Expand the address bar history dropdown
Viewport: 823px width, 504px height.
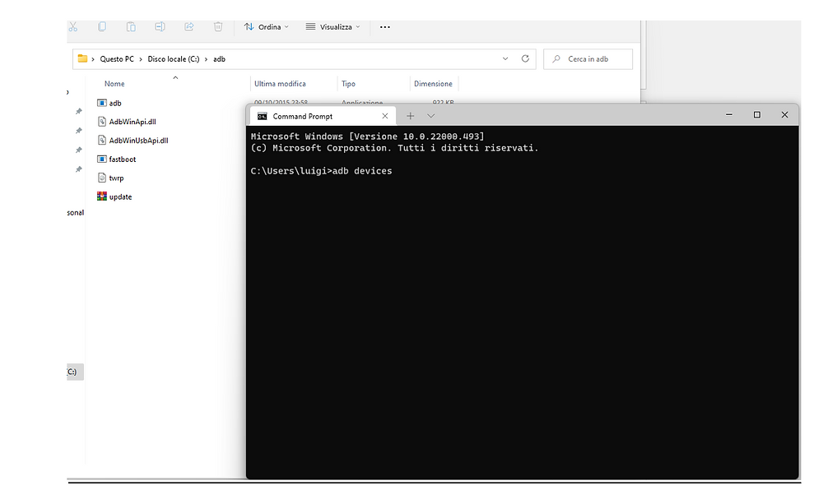tap(505, 58)
